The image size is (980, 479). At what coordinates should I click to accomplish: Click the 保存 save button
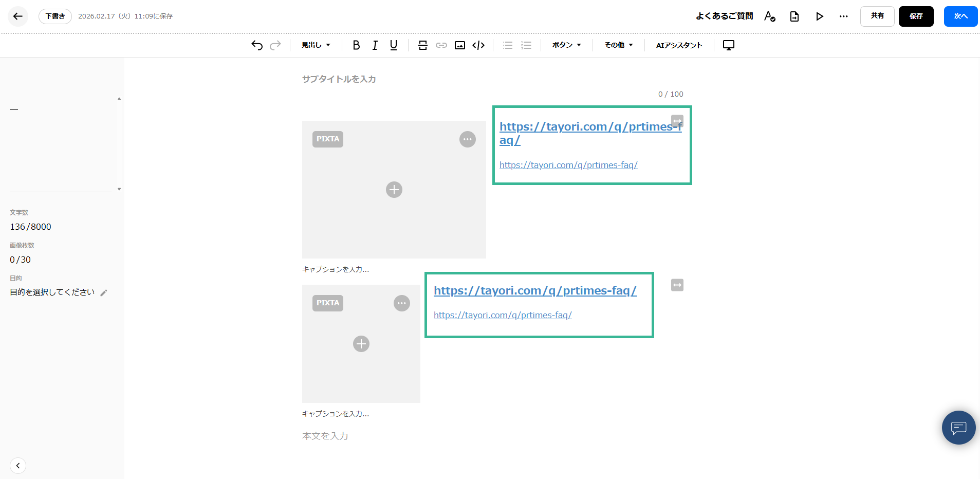pyautogui.click(x=916, y=16)
